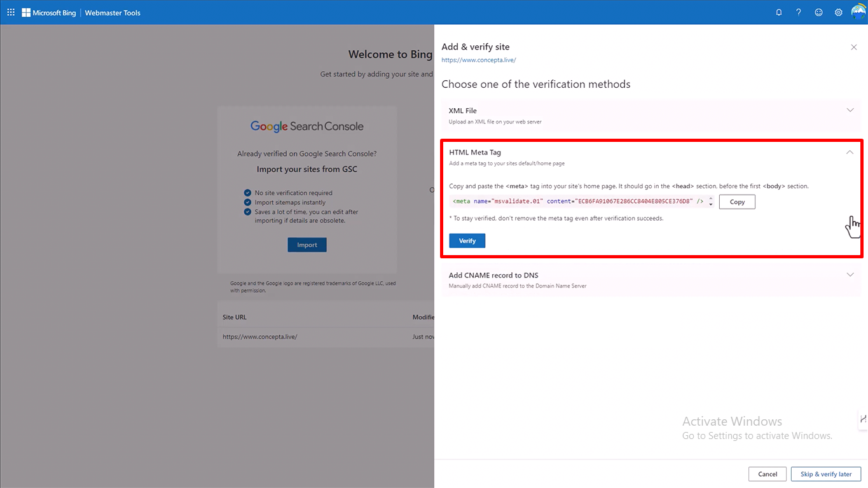Expand the XML File verification method

point(850,110)
